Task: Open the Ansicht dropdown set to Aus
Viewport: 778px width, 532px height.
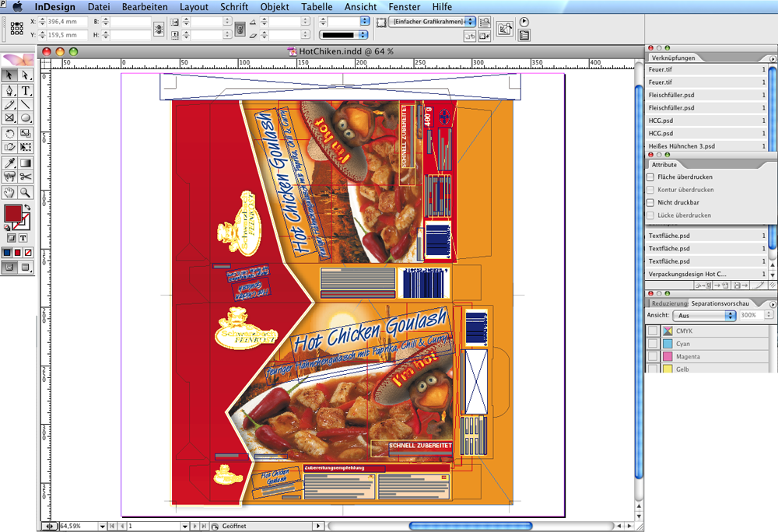Action: tap(706, 316)
